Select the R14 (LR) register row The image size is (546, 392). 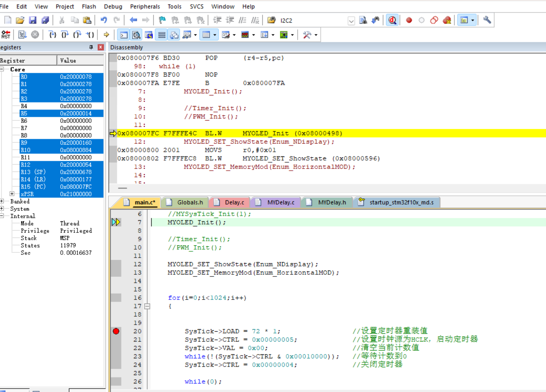[61, 179]
